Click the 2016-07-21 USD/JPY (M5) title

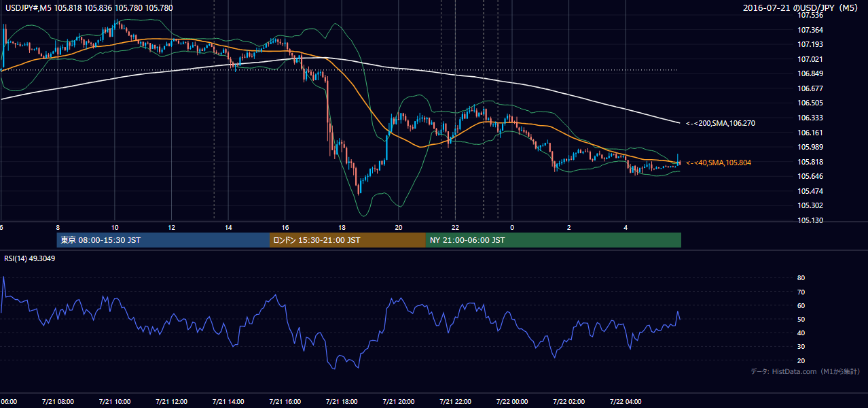[x=801, y=8]
